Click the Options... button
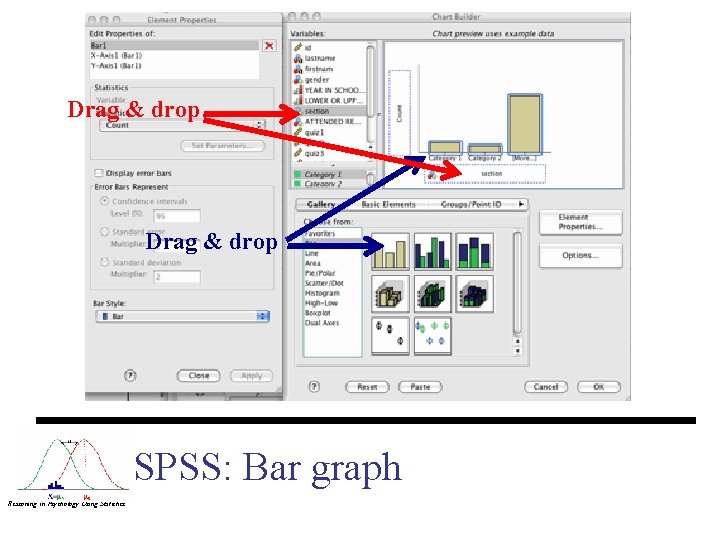Viewport: 720px width, 540px height. pos(580,255)
